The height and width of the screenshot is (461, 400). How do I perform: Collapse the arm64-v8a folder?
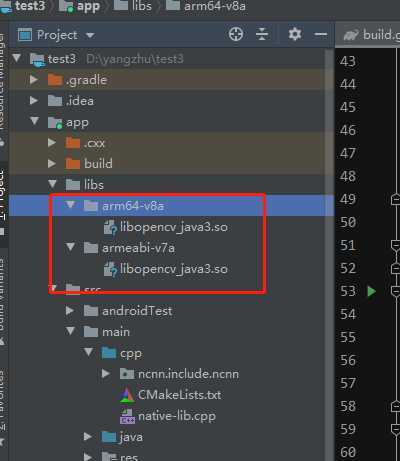click(x=70, y=204)
